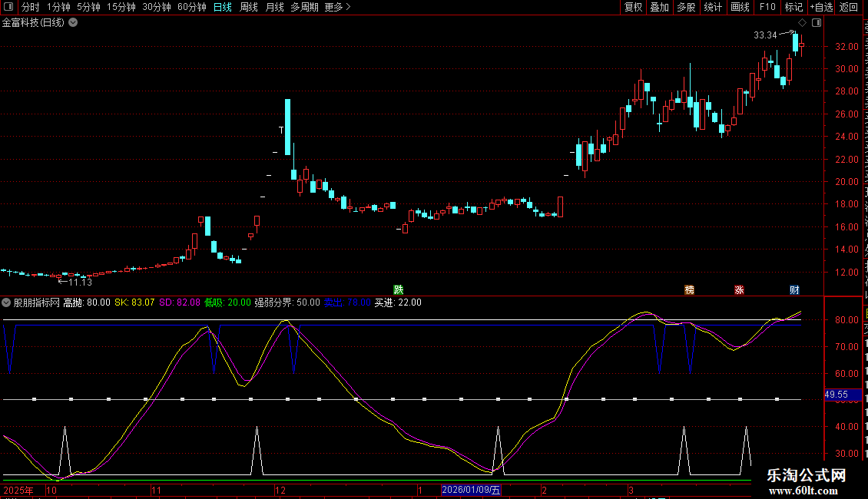Click the 11.13 low price label

pyautogui.click(x=80, y=283)
